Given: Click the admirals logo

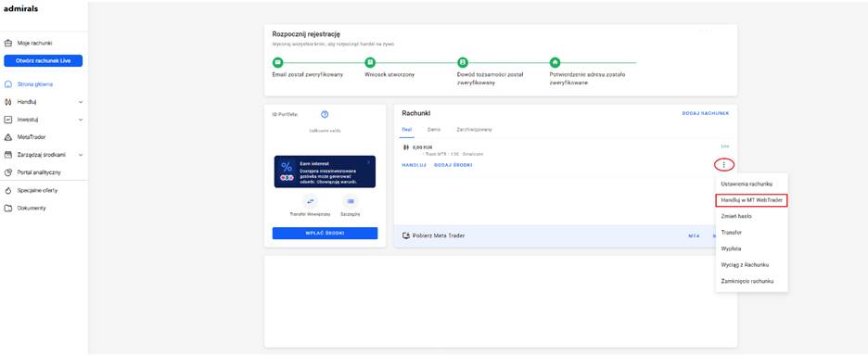Looking at the screenshot, I should point(21,9).
